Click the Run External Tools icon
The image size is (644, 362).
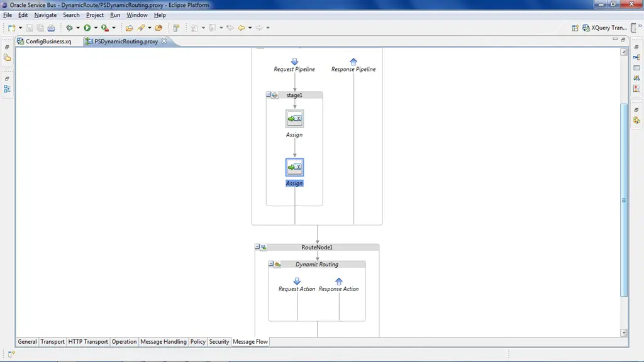point(105,28)
